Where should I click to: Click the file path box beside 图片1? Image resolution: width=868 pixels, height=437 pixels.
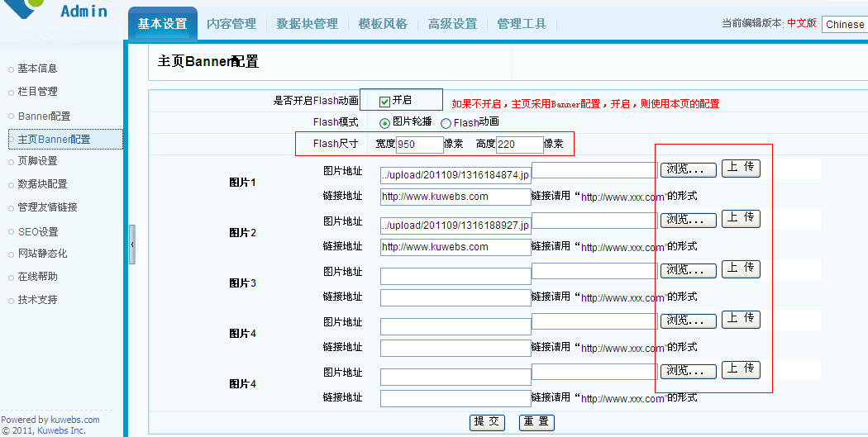595,170
